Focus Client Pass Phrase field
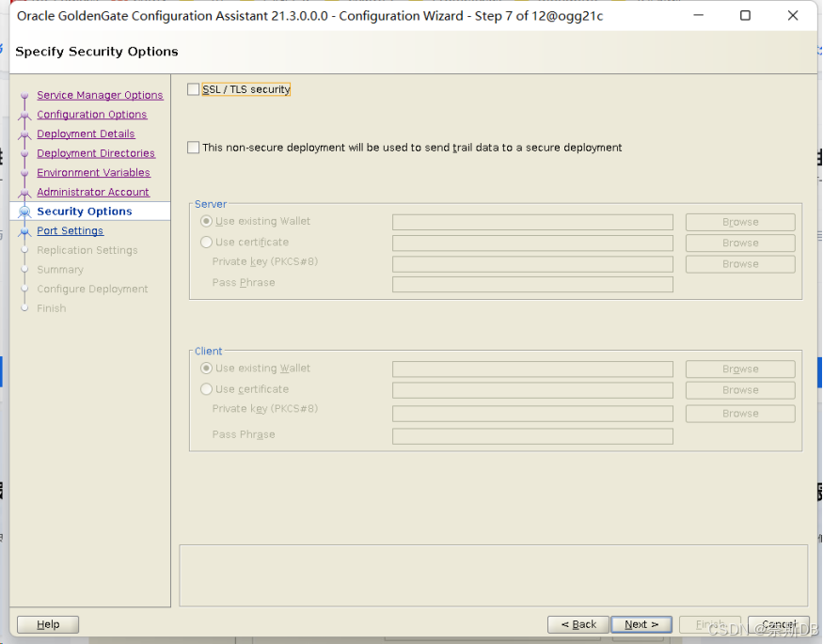Viewport: 823px width, 644px height. click(532, 436)
